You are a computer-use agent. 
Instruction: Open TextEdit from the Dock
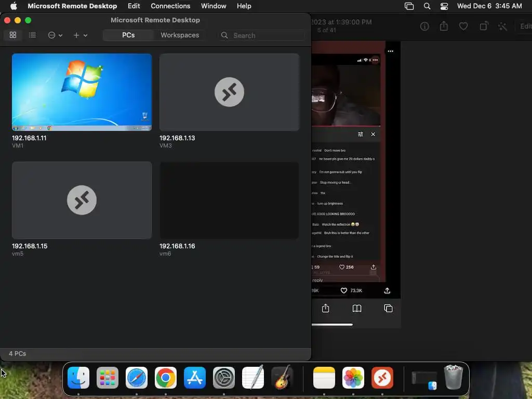pyautogui.click(x=253, y=377)
